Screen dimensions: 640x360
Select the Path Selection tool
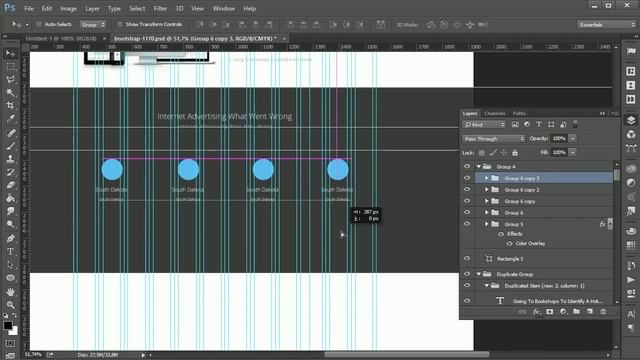pyautogui.click(x=10, y=264)
